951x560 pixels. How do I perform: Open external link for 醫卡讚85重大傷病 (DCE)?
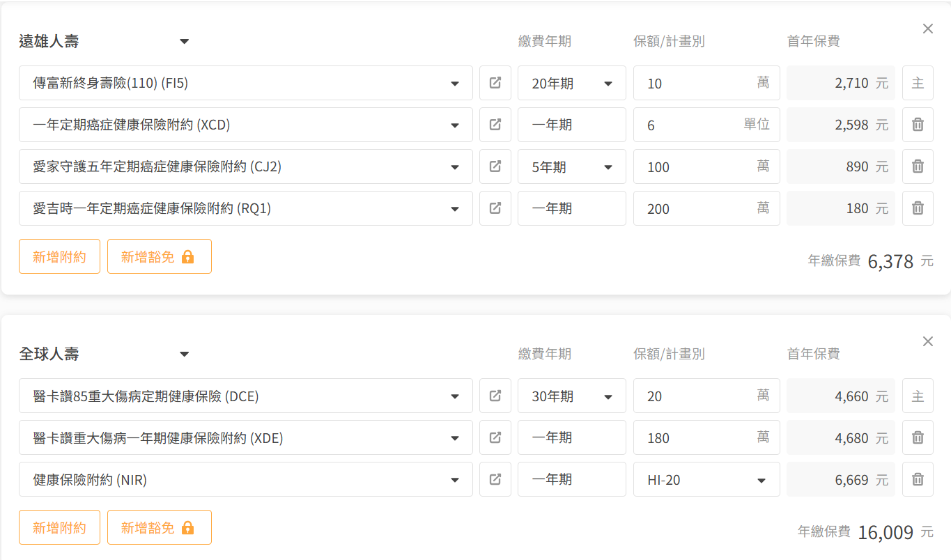[x=495, y=396]
